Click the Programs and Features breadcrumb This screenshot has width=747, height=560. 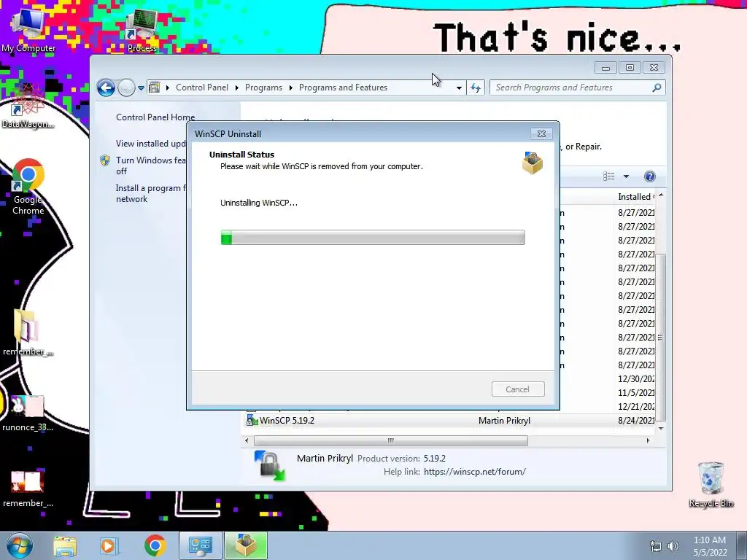pyautogui.click(x=343, y=87)
